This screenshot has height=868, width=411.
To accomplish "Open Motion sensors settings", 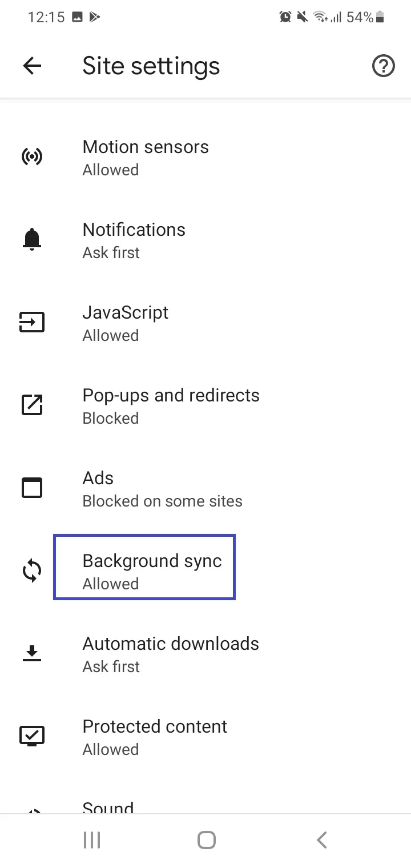I will [x=205, y=157].
